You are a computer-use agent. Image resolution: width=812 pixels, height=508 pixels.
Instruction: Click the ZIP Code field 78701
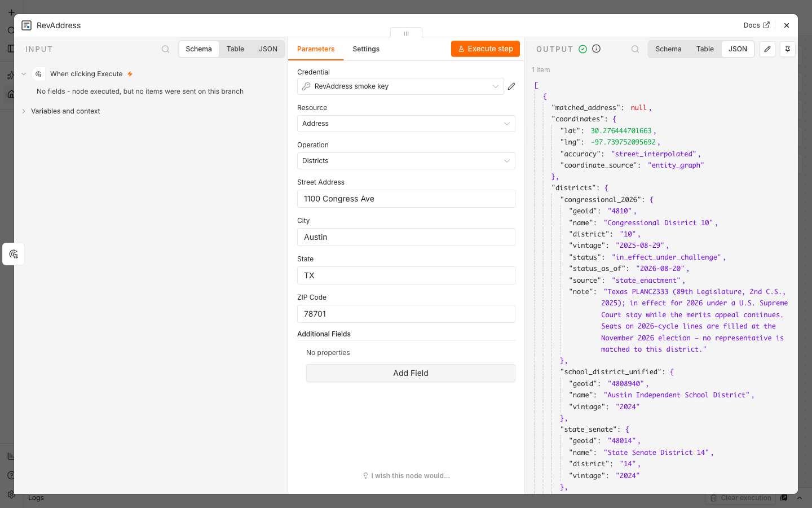point(406,314)
